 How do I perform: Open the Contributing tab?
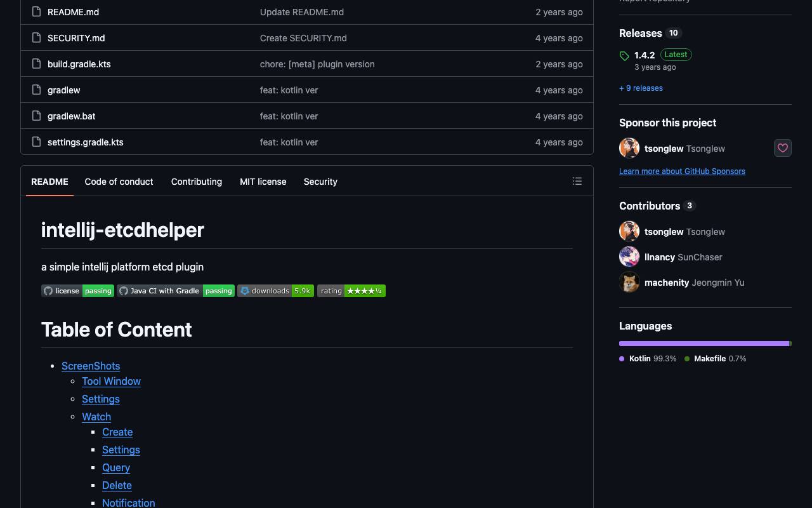(x=197, y=182)
